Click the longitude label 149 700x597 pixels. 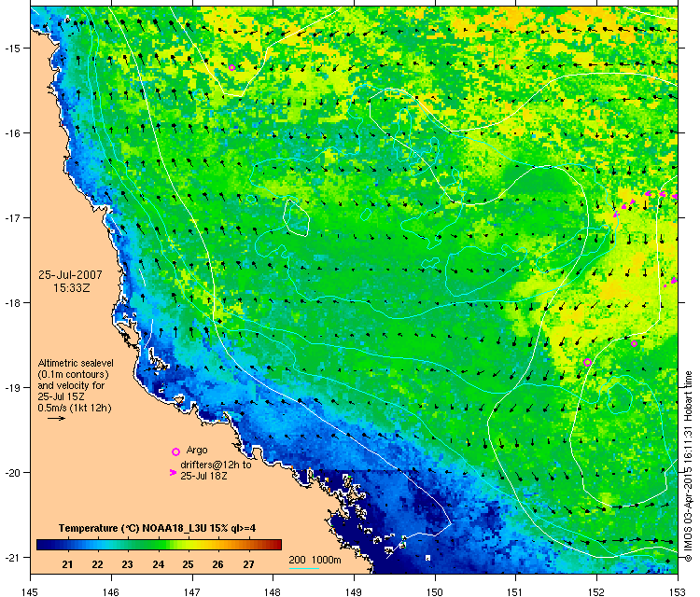click(x=354, y=592)
